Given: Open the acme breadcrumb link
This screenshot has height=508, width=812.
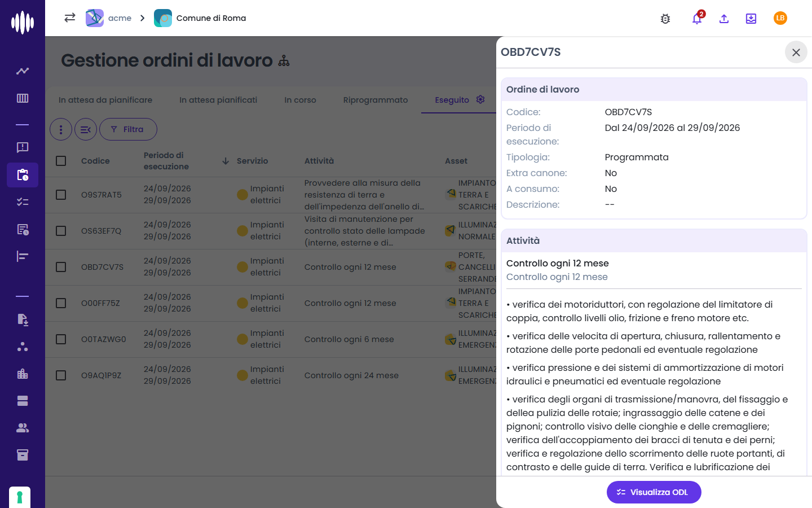Looking at the screenshot, I should pos(109,18).
